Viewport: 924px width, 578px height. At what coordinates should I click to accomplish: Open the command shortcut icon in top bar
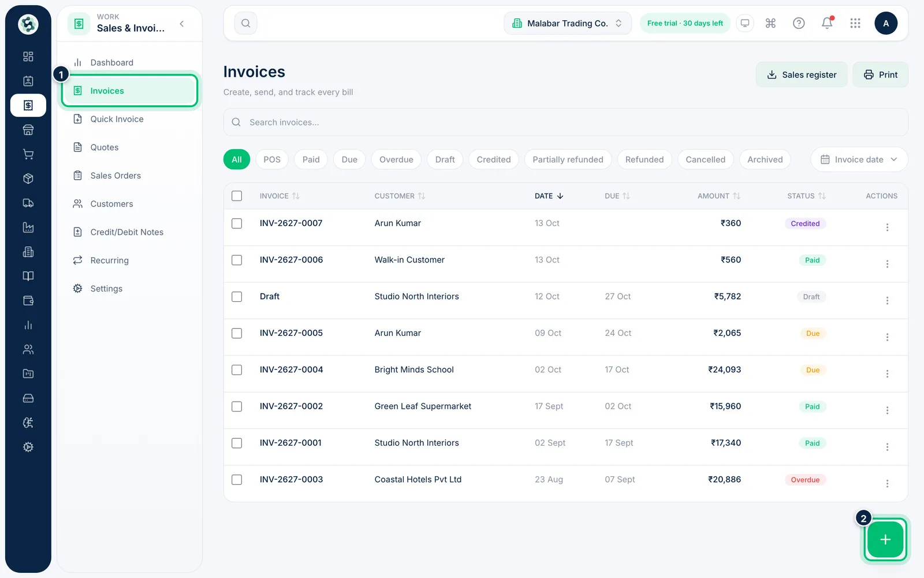pos(770,23)
